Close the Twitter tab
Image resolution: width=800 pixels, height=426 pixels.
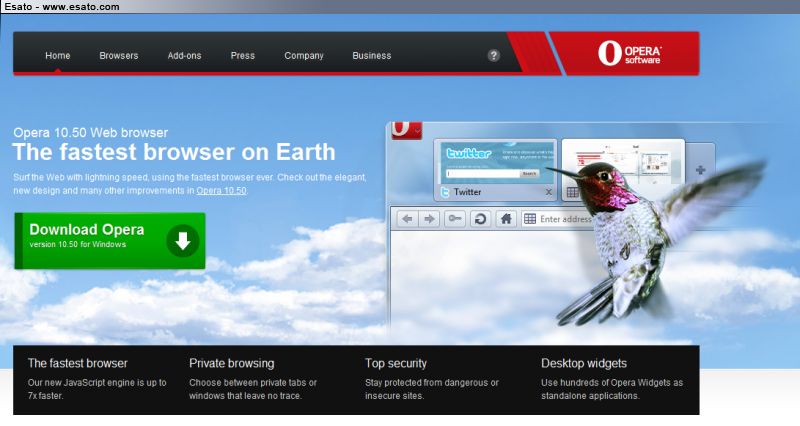click(548, 191)
